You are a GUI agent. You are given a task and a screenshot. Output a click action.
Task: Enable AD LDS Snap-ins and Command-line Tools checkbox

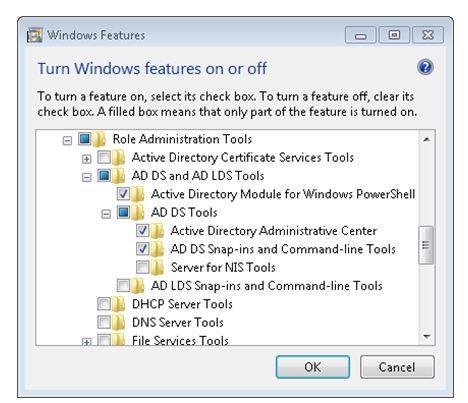pos(123,285)
